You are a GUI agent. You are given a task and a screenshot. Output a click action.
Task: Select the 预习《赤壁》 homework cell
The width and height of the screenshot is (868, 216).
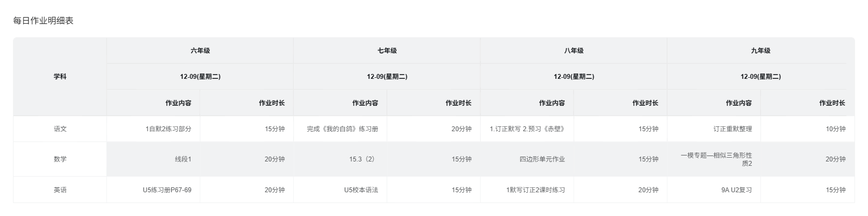(527, 129)
